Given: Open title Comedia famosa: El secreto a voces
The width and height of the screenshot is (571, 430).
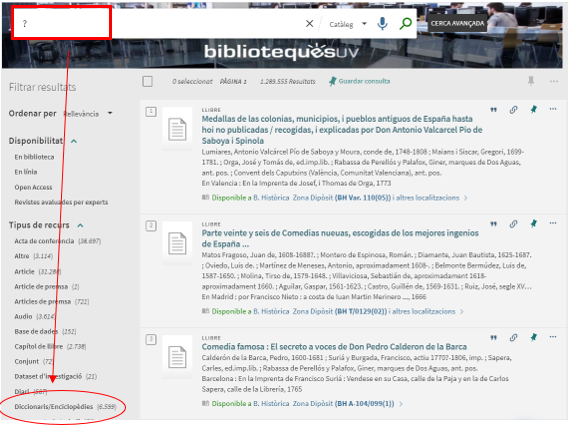Looking at the screenshot, I should coord(334,347).
